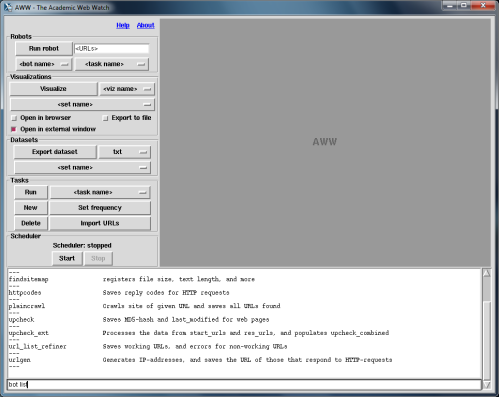The image size is (499, 397).
Task: Click the Export dataset button
Action: 55,152
